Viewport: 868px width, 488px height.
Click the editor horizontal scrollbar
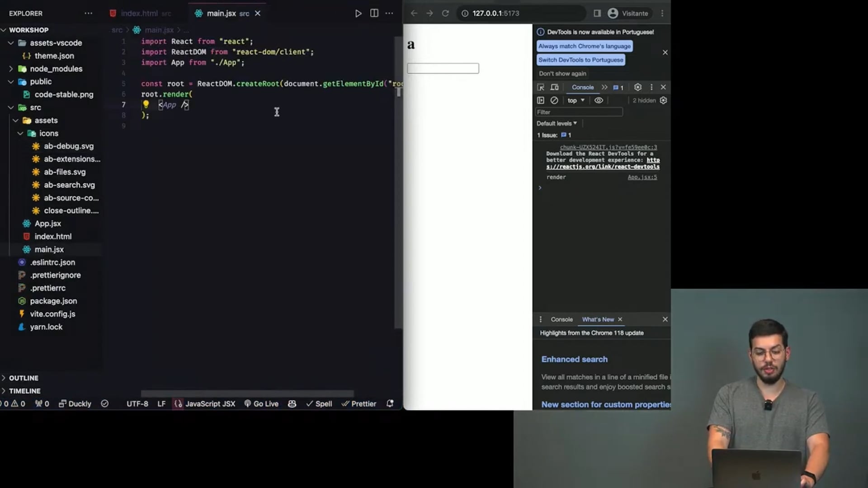[x=247, y=393]
